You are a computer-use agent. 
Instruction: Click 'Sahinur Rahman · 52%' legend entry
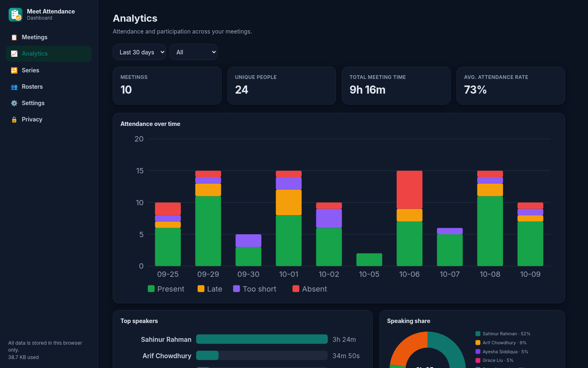(503, 334)
